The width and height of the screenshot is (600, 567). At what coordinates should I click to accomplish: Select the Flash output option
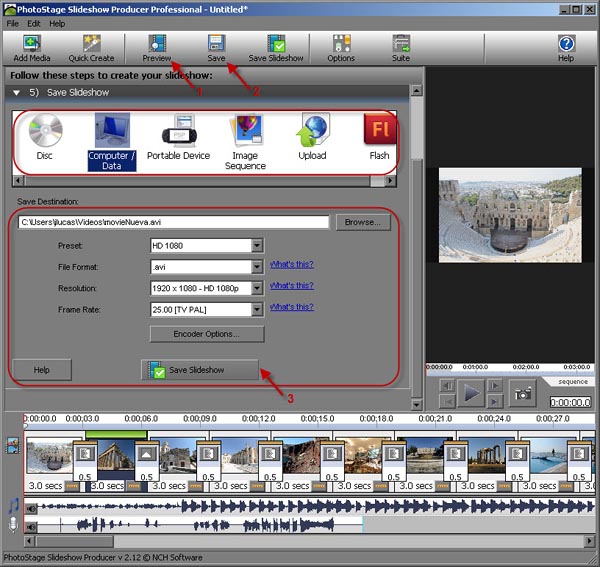[379, 137]
